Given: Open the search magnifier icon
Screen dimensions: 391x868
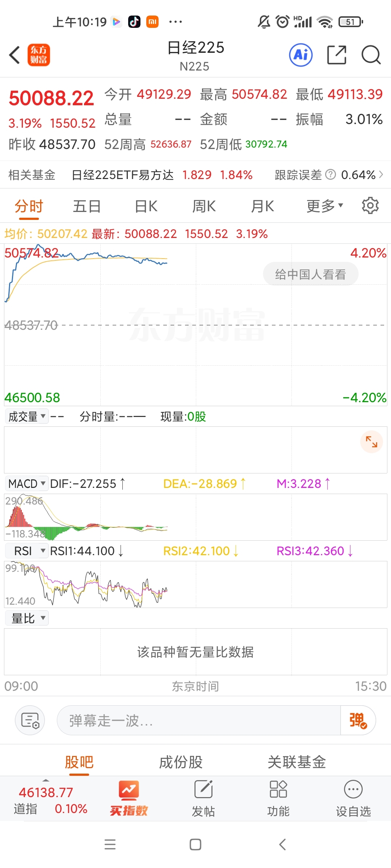Looking at the screenshot, I should point(371,55).
